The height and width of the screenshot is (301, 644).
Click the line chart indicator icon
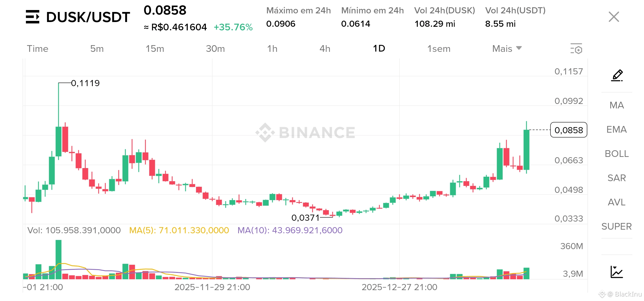(x=616, y=272)
